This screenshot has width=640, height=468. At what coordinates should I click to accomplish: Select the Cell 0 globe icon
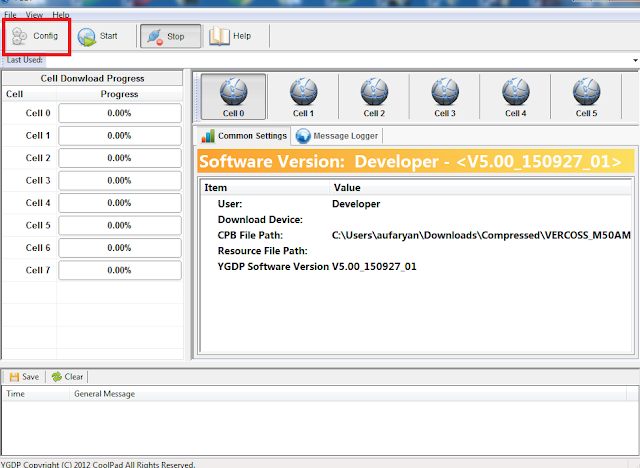point(233,97)
